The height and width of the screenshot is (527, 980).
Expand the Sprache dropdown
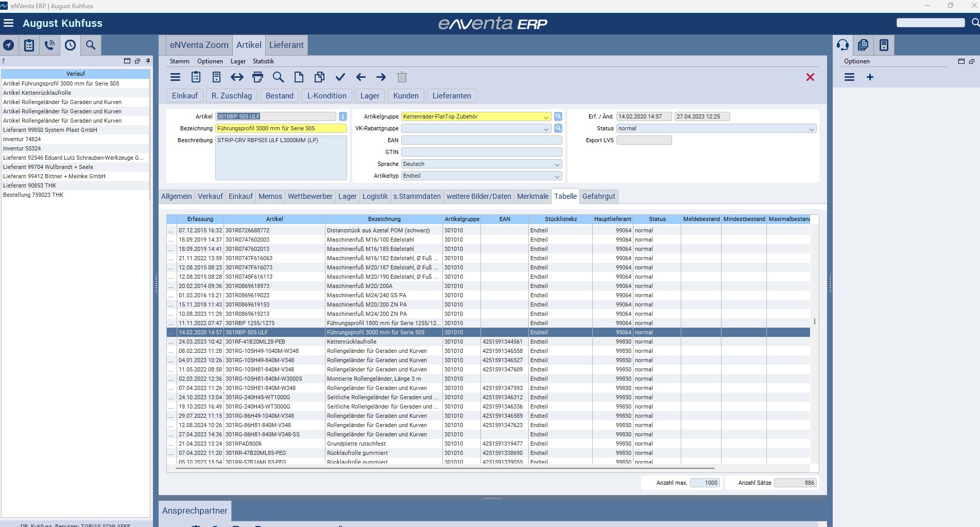557,164
